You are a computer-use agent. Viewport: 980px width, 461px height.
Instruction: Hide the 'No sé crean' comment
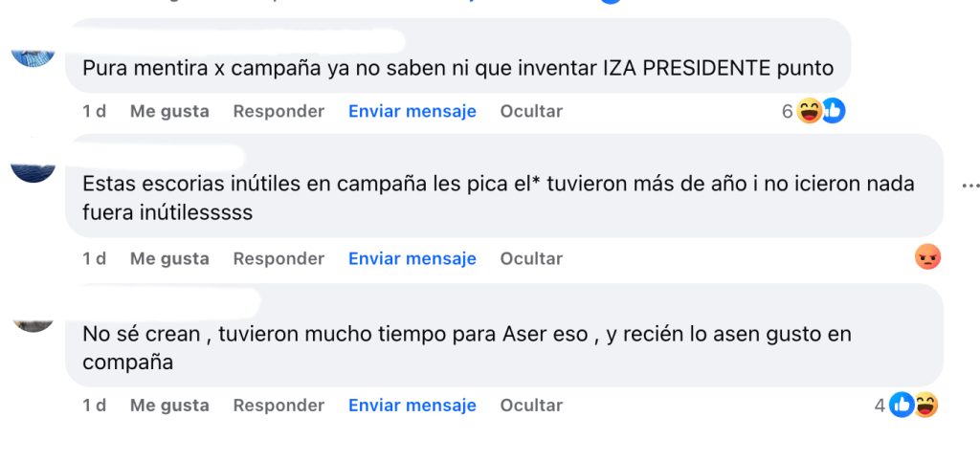[x=531, y=406]
